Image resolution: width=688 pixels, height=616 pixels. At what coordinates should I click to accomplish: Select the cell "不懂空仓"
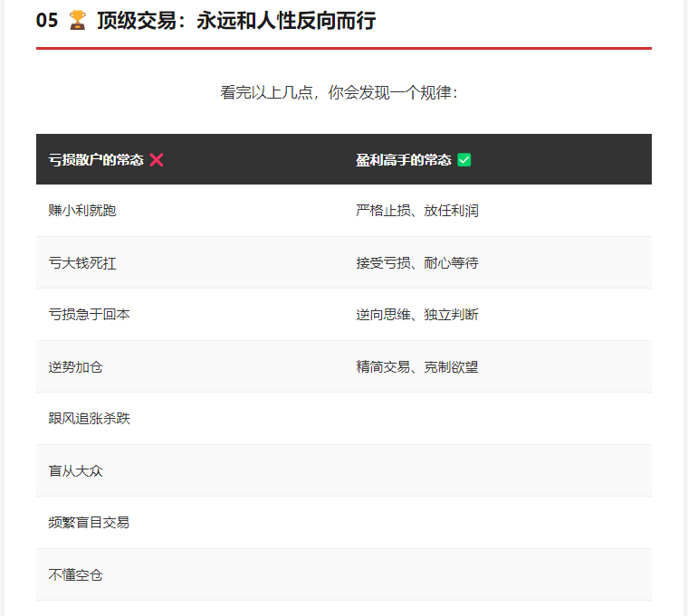coord(190,574)
